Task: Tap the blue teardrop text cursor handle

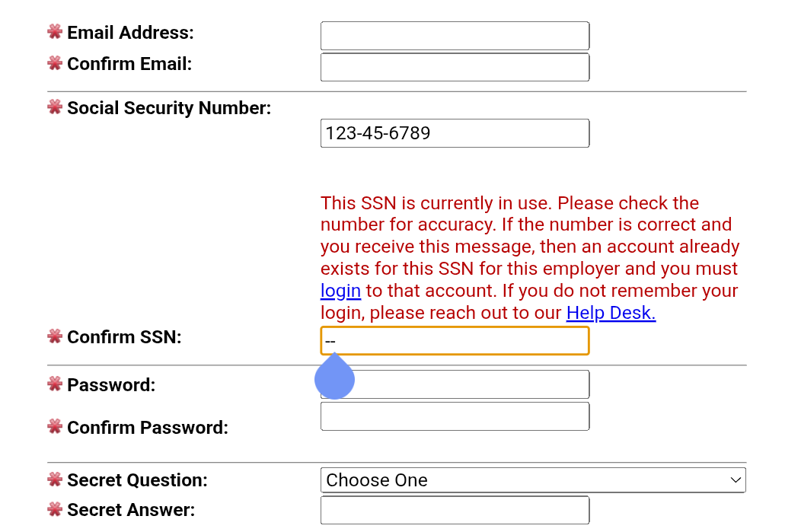Action: point(335,379)
